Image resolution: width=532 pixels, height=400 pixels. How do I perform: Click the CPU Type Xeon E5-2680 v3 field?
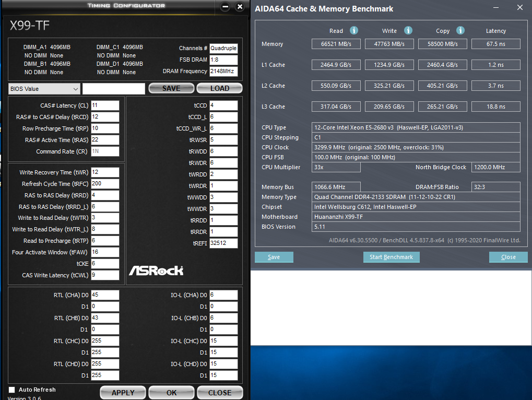416,127
